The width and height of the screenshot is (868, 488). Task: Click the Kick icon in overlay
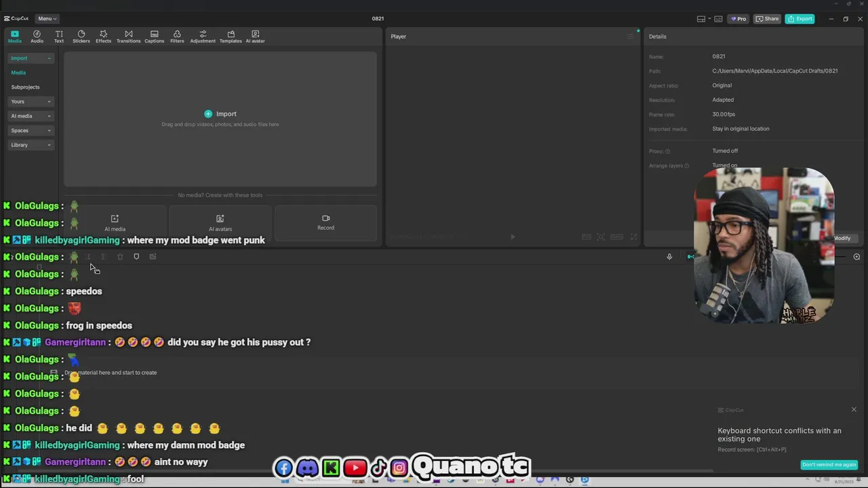[331, 468]
